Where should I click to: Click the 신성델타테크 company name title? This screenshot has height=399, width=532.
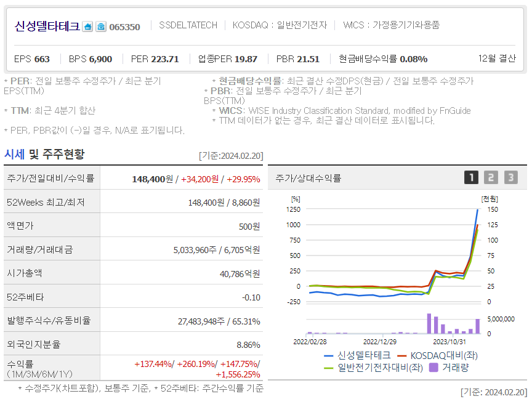click(47, 26)
